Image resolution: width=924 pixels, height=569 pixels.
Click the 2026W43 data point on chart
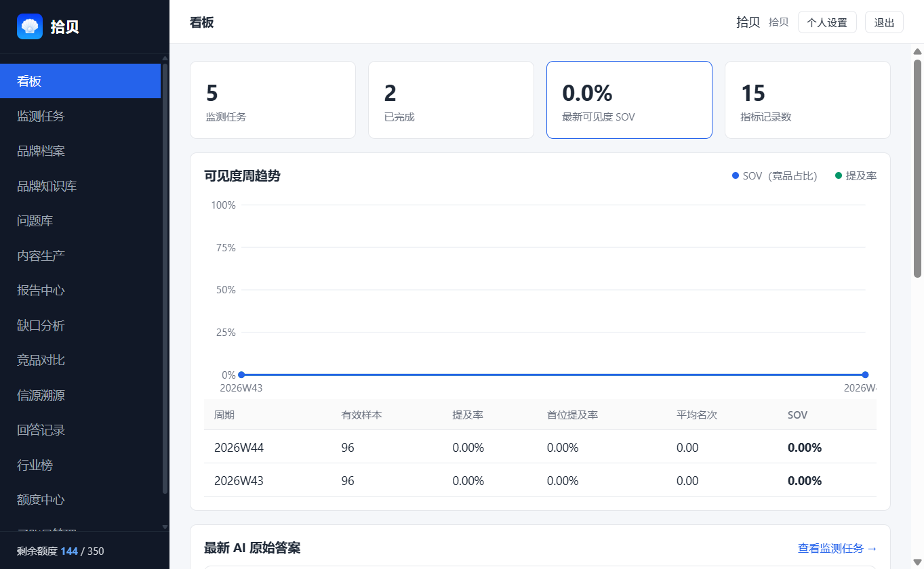coord(241,375)
